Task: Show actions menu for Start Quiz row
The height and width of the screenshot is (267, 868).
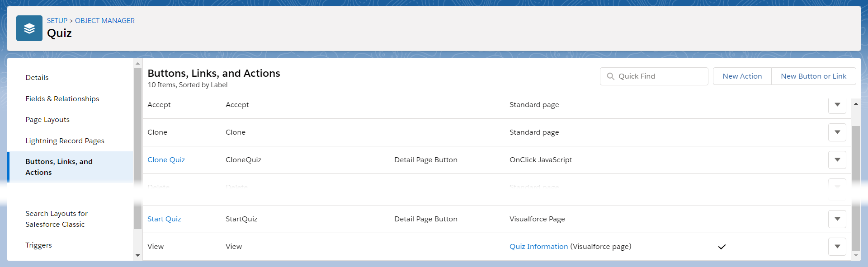Action: pyautogui.click(x=837, y=219)
